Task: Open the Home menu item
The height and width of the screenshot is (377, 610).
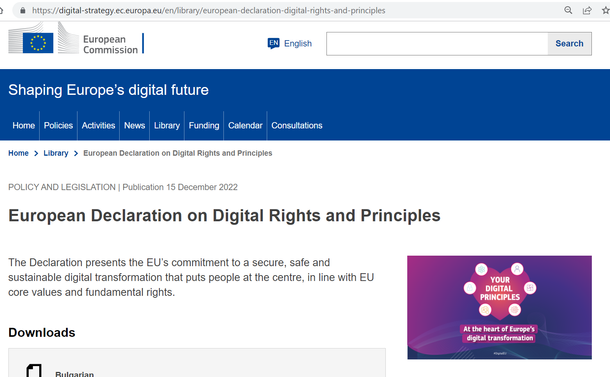Action: point(24,126)
